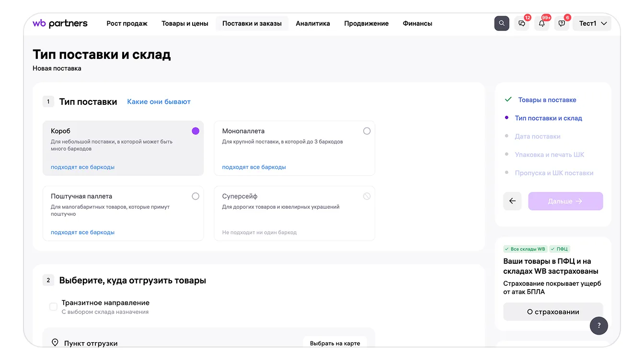This screenshot has width=644, height=359.
Task: Click the Пропуска и ШК поставки step
Action: pos(554,173)
